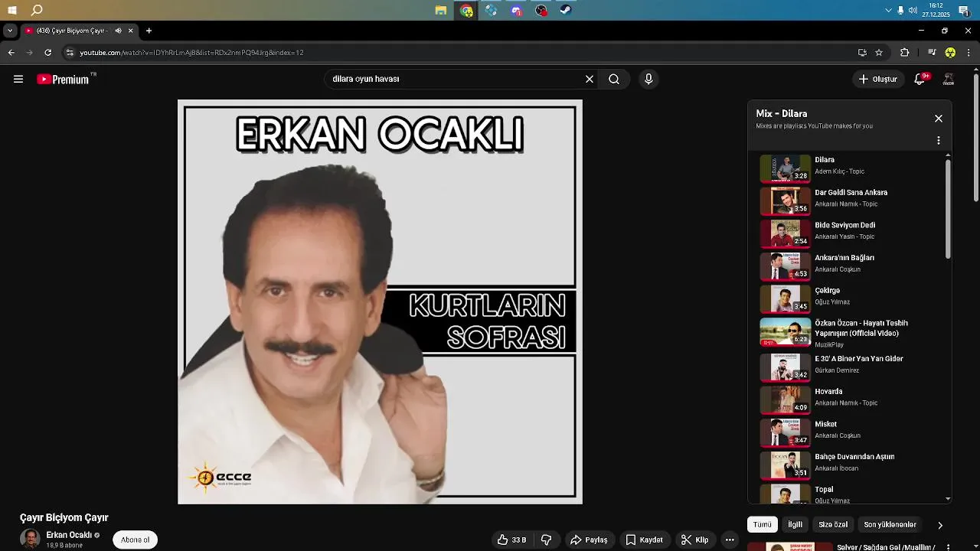Open volume control in system tray

913,10
